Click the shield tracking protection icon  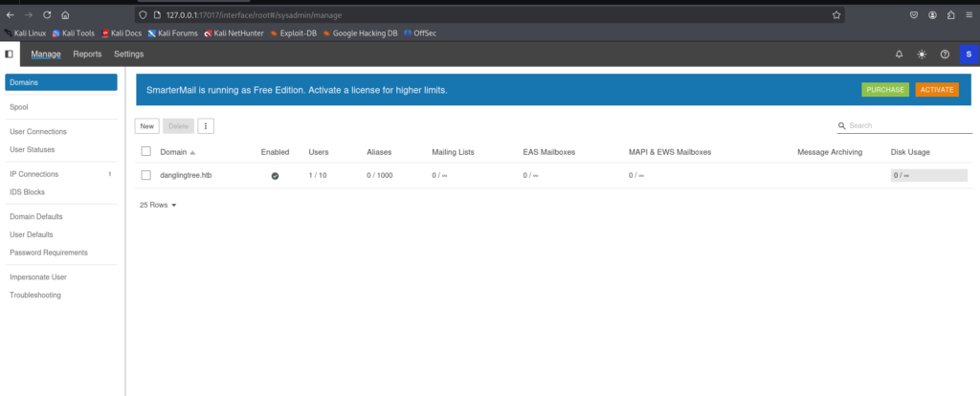[144, 15]
